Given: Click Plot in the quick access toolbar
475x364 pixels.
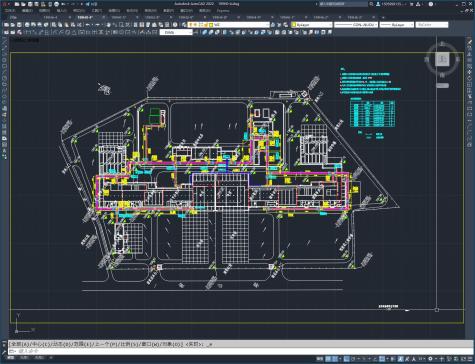Looking at the screenshot, I should (57, 4).
